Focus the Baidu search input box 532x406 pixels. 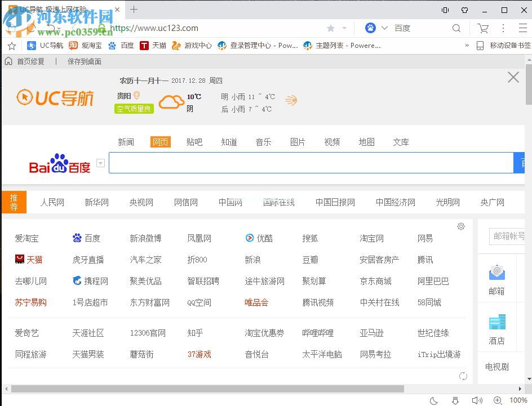click(311, 163)
